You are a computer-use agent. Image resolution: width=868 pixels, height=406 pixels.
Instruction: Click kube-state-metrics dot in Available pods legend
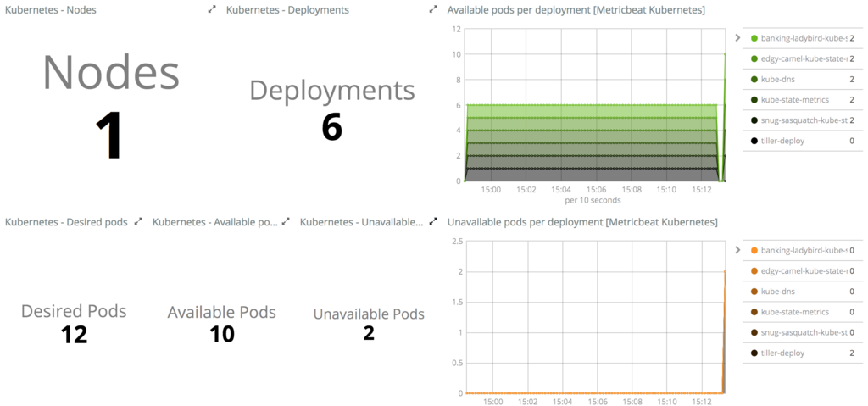[754, 100]
